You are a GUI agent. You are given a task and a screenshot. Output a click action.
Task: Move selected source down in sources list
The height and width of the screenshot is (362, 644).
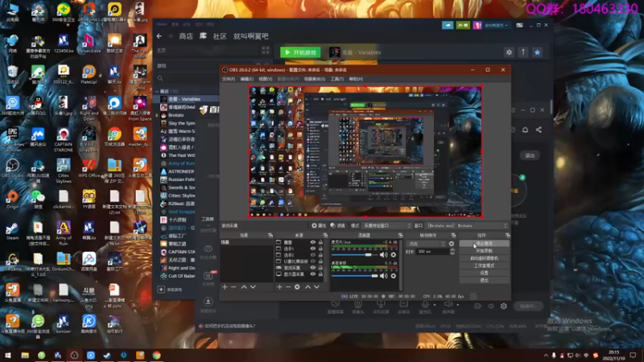316,287
